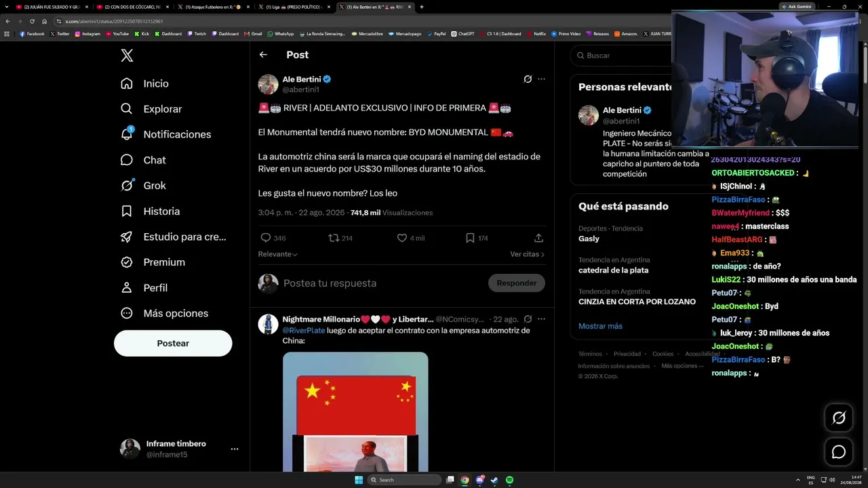Image resolution: width=868 pixels, height=488 pixels.
Task: Open account menu dots beside Inframe timbero
Action: 235,449
